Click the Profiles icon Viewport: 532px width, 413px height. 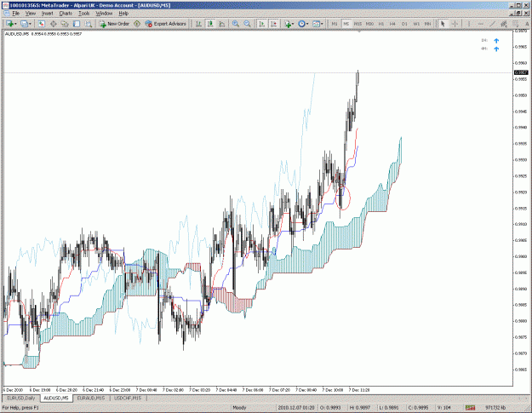(x=24, y=24)
